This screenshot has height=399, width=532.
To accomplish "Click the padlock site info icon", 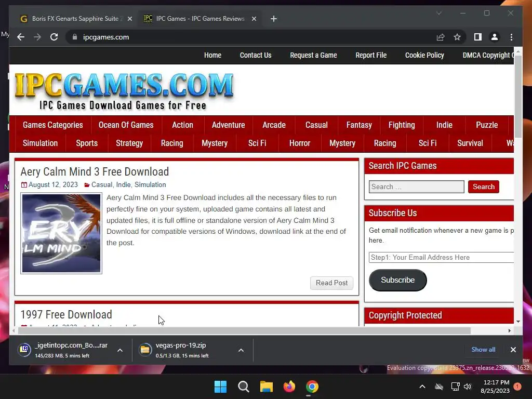I will coord(75,37).
